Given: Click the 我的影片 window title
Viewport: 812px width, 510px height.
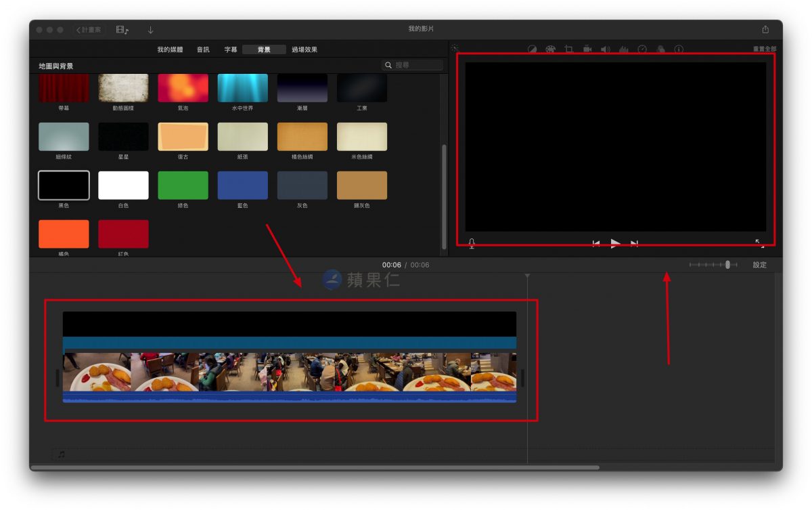Looking at the screenshot, I should click(421, 29).
